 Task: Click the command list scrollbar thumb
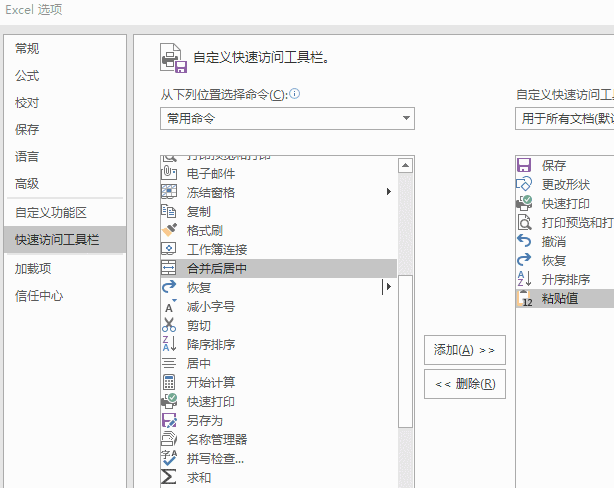coord(405,351)
